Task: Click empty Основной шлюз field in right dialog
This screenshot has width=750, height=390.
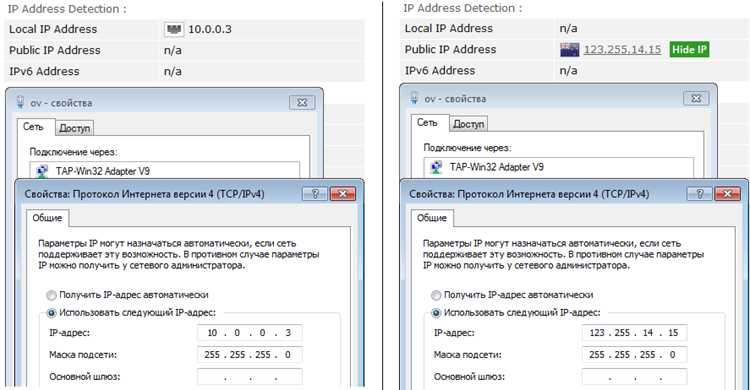Action: (x=634, y=377)
